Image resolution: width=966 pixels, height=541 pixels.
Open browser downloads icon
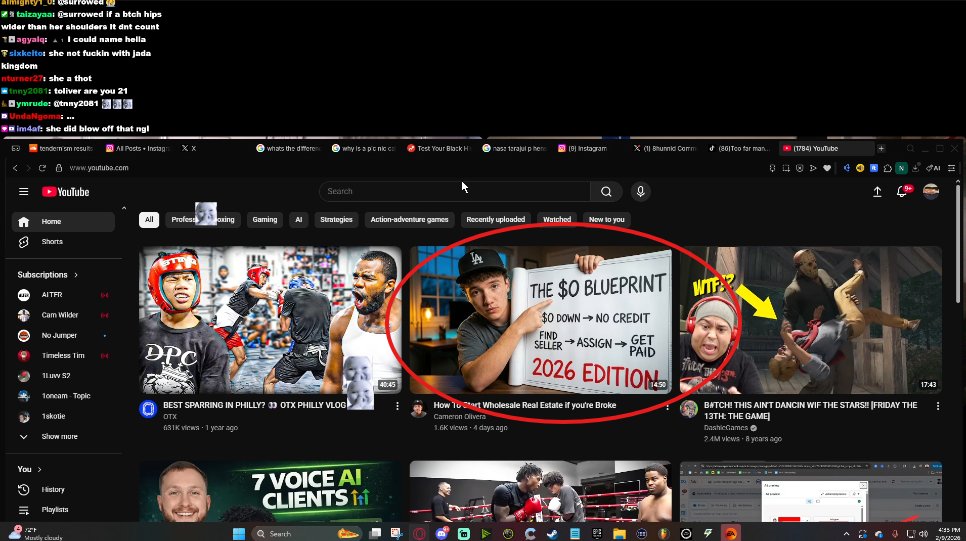click(x=915, y=168)
